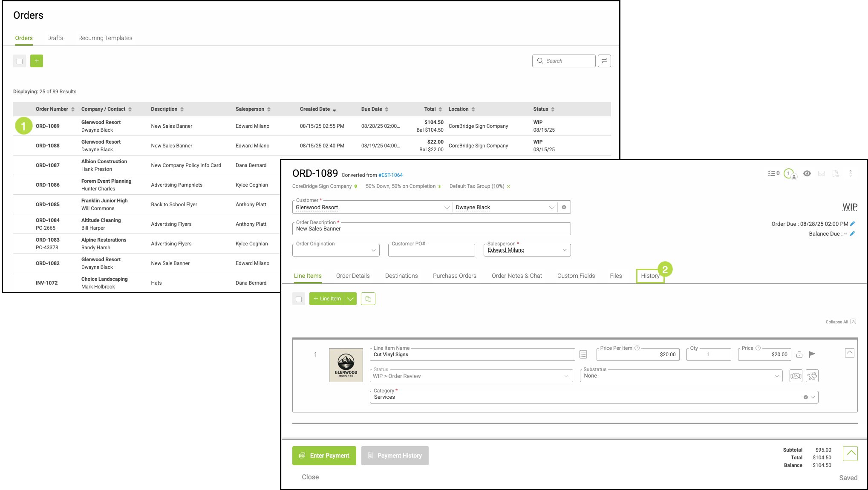This screenshot has width=868, height=490.
Task: Click the rabbit rush icon on line item
Action: (812, 376)
